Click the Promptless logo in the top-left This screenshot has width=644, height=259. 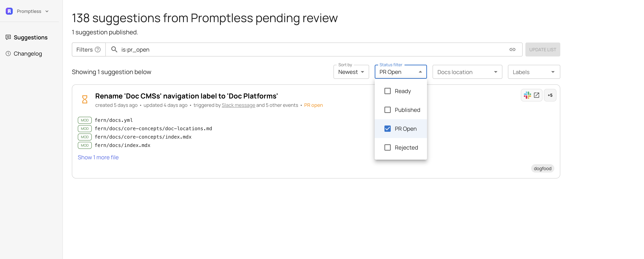click(9, 11)
